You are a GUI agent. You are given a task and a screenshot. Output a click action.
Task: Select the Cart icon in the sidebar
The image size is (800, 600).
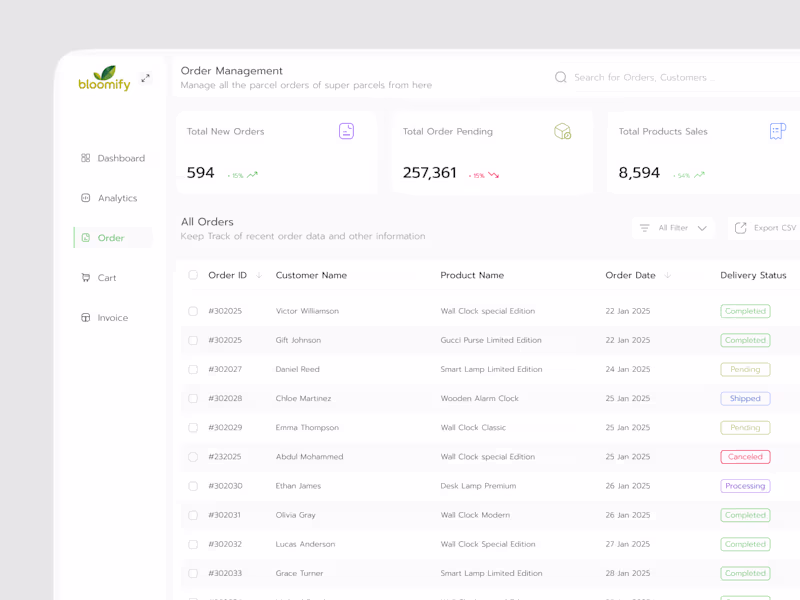pyautogui.click(x=84, y=278)
